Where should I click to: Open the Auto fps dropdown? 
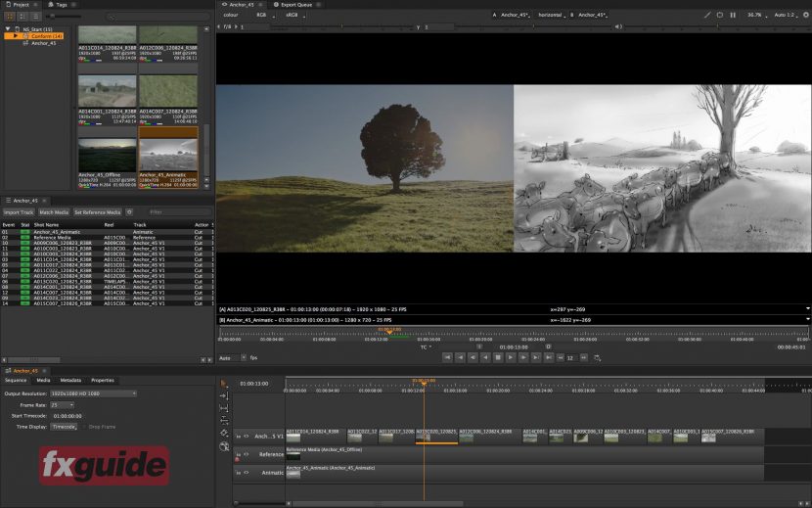pos(232,357)
